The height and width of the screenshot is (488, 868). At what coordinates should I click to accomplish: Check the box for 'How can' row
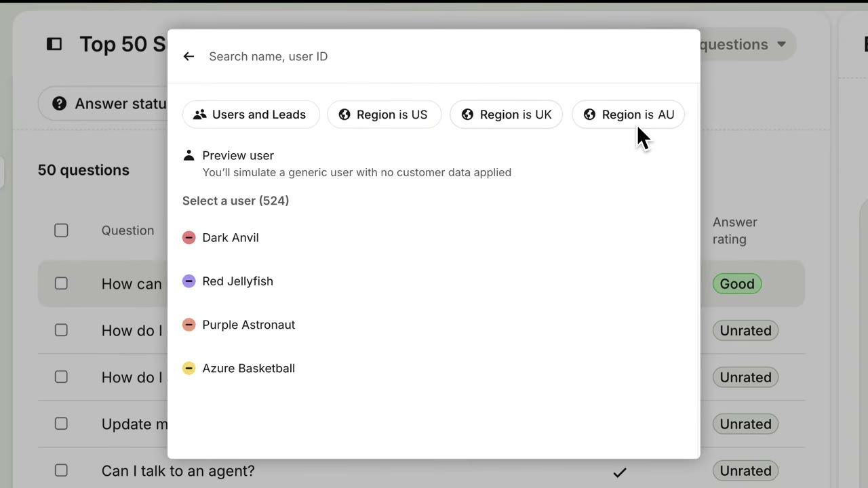pos(61,283)
